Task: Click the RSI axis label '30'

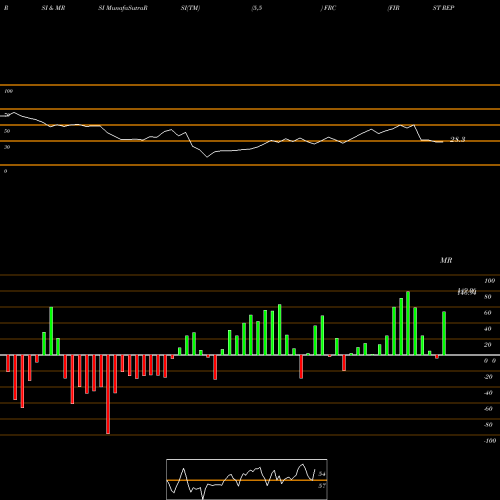Action: [7, 147]
